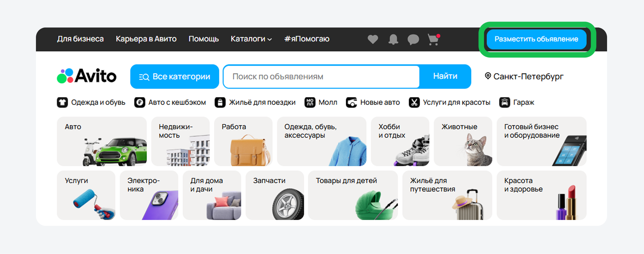Open Электроника category card
The image size is (644, 254).
[x=149, y=195]
